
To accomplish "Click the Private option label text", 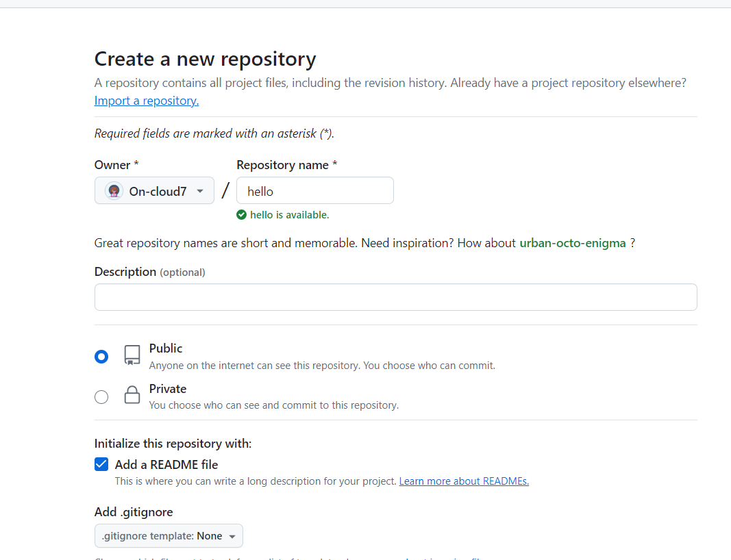I will coord(168,389).
